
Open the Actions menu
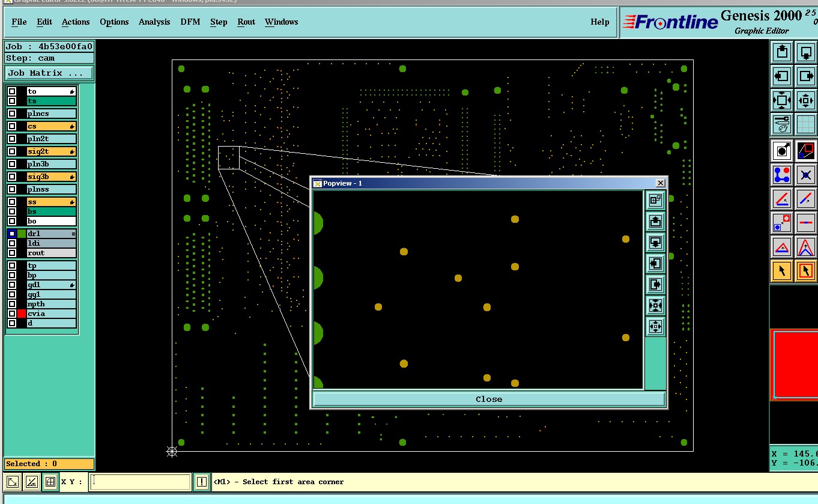(x=76, y=22)
